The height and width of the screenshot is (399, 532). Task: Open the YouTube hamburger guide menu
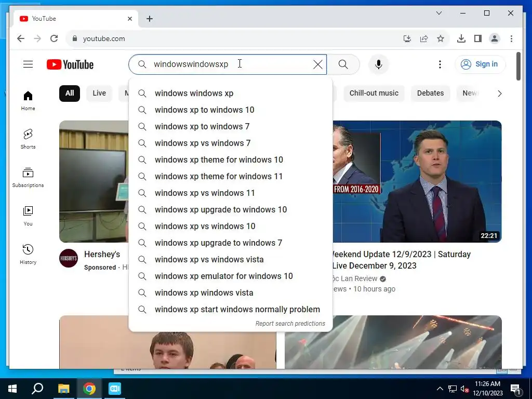tap(28, 64)
